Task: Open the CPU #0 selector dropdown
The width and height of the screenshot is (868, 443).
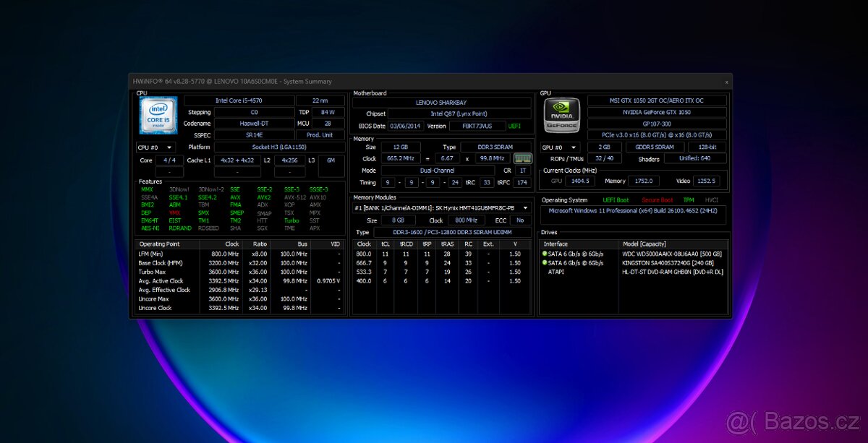Action: tap(156, 147)
